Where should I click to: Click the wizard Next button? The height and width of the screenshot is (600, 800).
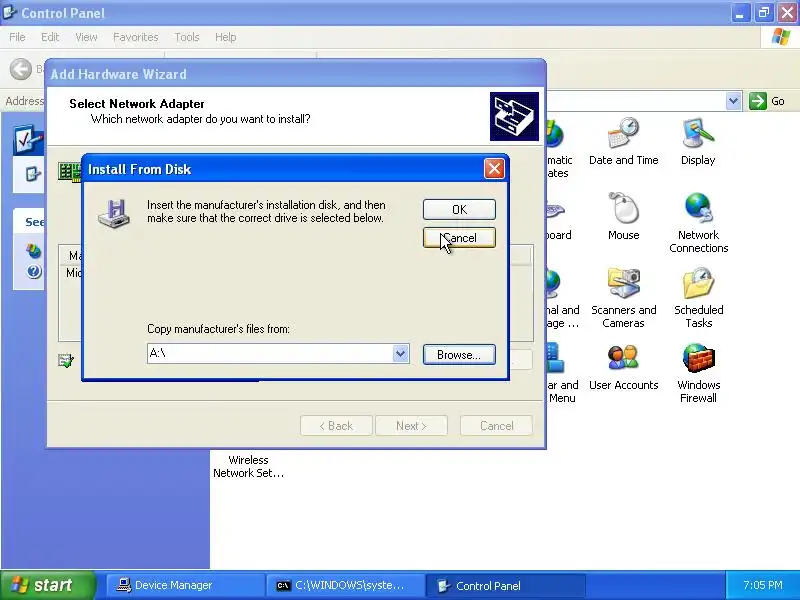click(x=411, y=426)
